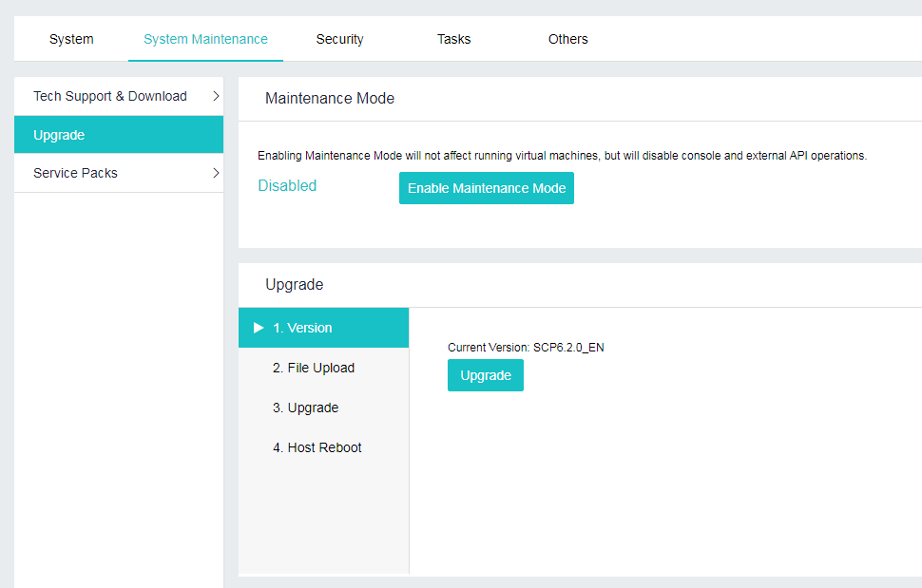Click the Disabled maintenance status text

[x=287, y=186]
